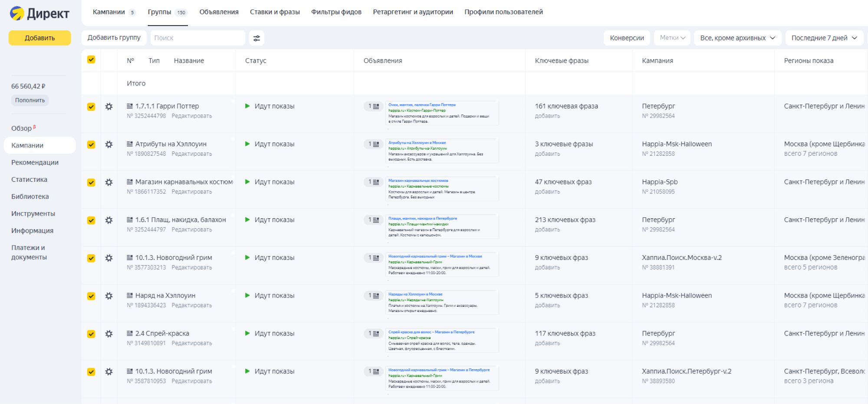
Task: Switch to the Кампании tab
Action: pyautogui.click(x=114, y=12)
